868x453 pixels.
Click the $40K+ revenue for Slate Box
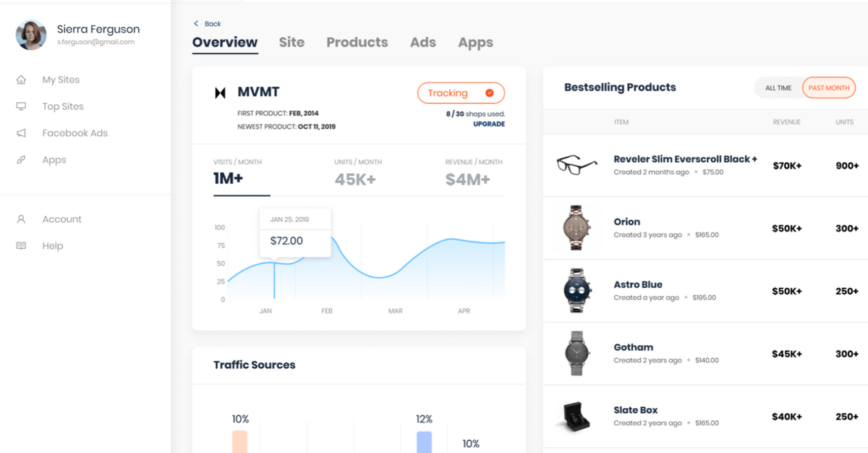pos(787,417)
